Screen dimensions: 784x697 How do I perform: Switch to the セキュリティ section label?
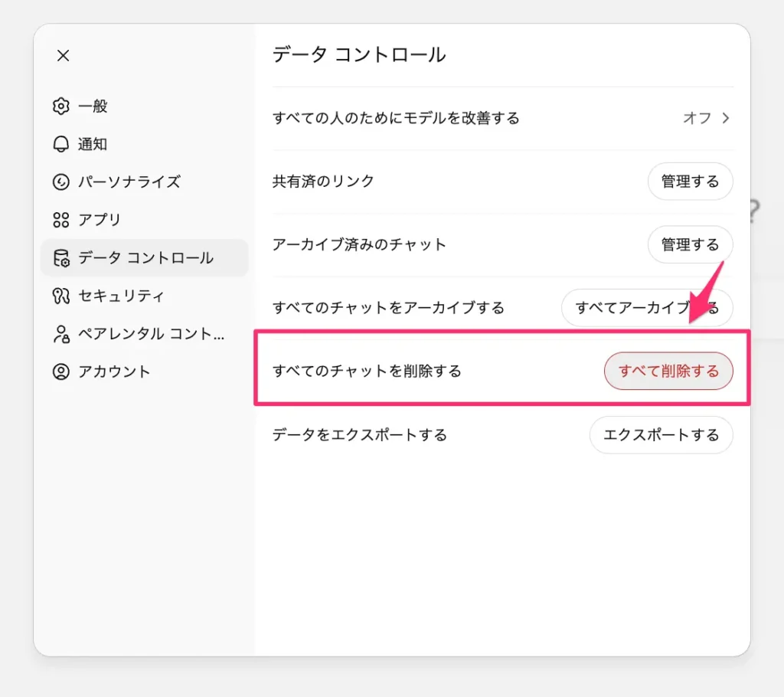[121, 296]
